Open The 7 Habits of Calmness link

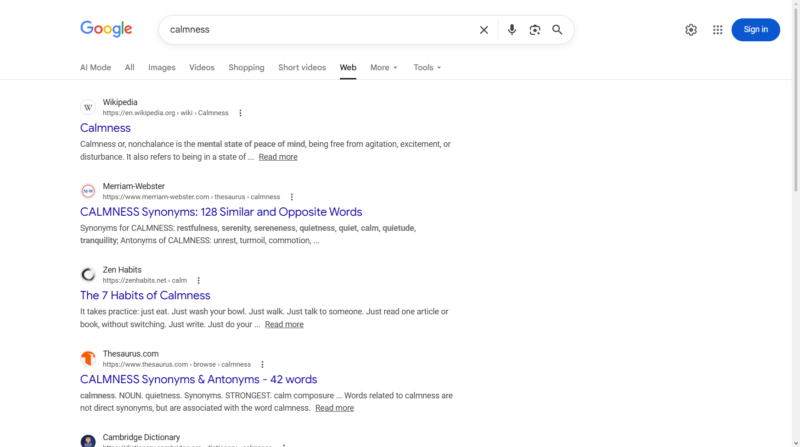(145, 296)
